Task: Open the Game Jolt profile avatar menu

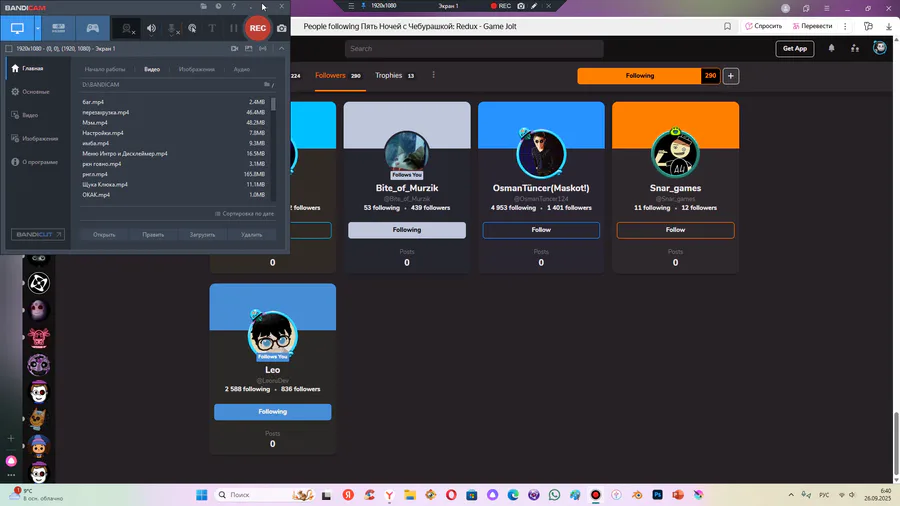Action: (879, 48)
